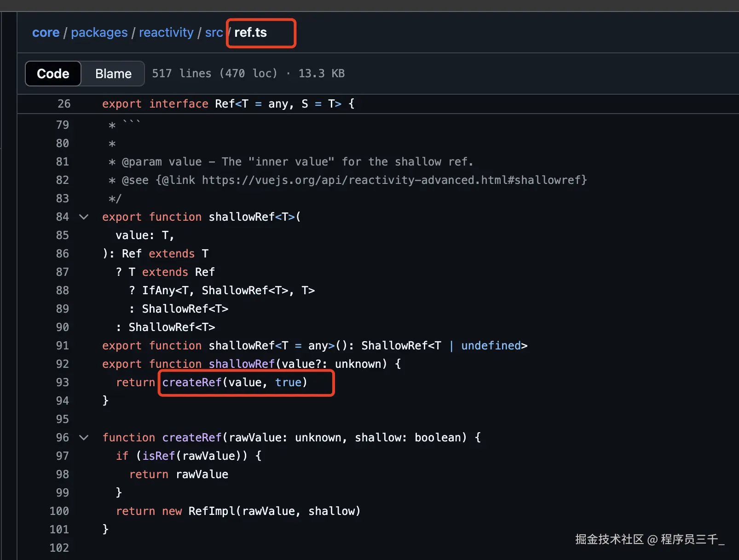Click 'undefined' keyword on line 91
This screenshot has height=560, width=739.
click(x=491, y=346)
